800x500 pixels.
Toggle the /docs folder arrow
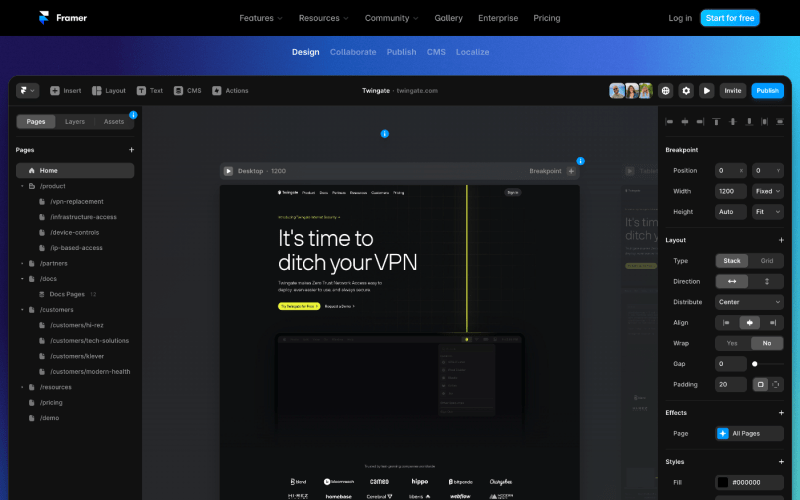tap(22, 279)
